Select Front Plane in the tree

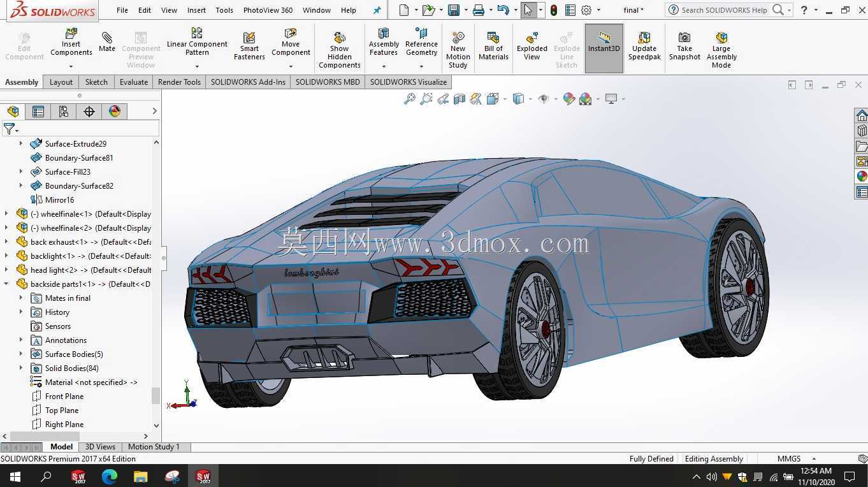pos(64,396)
